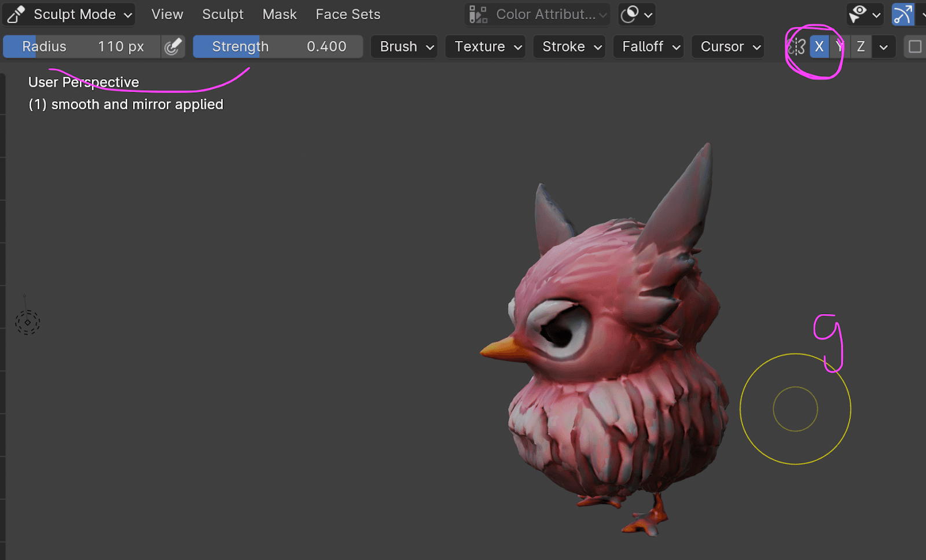Image resolution: width=926 pixels, height=560 pixels.
Task: Open the viewport visibility eye dropdown
Action: [865, 14]
